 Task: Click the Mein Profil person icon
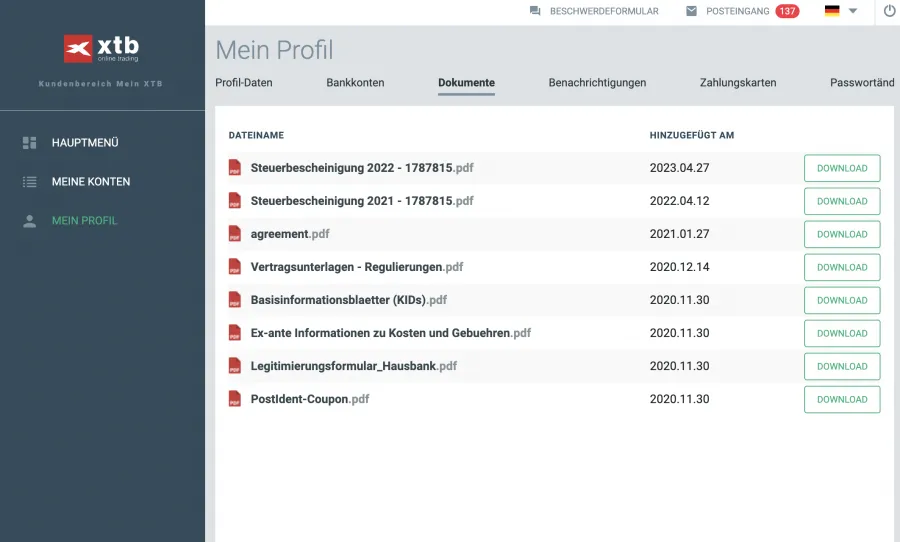(30, 221)
